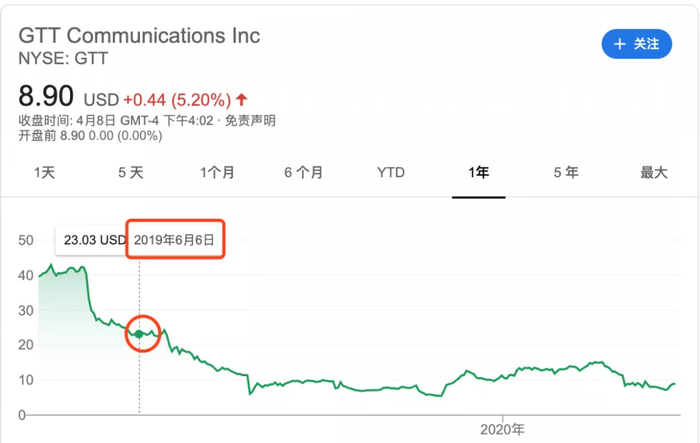700x443 pixels.
Task: Click the active 1年 tab
Action: 479,172
